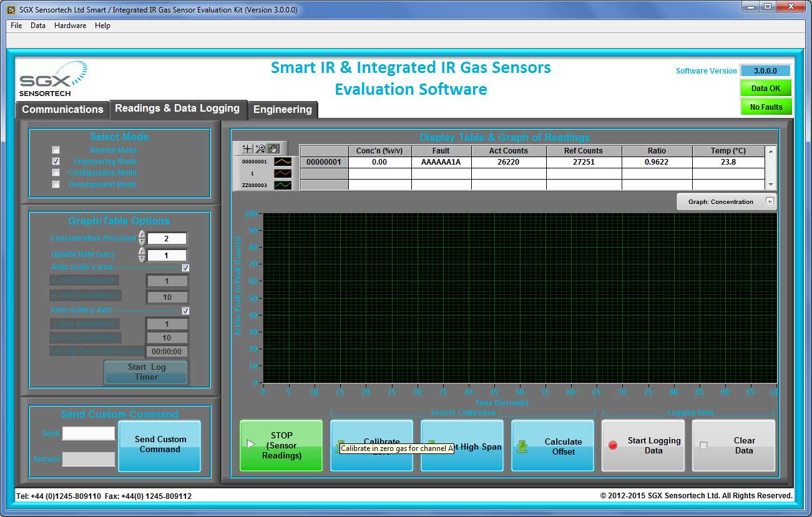Uncheck Auto-scale x-axis

pyautogui.click(x=185, y=268)
